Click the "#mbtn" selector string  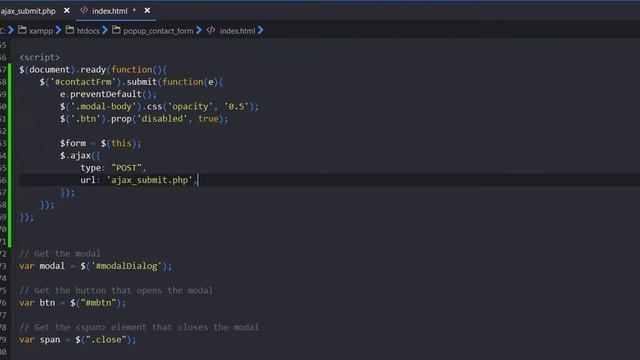pyautogui.click(x=98, y=303)
